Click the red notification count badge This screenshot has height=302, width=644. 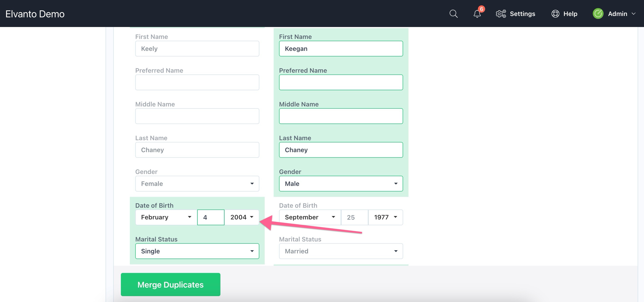click(x=482, y=9)
